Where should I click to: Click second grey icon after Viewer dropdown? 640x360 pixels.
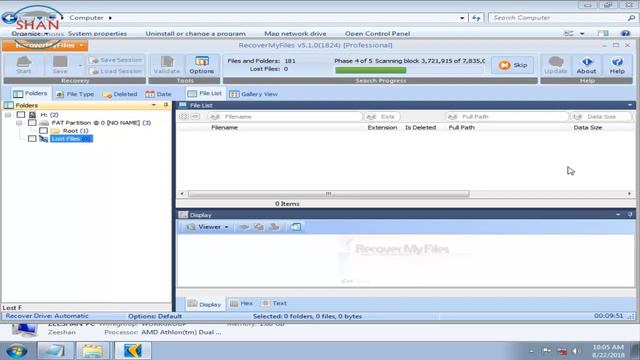click(x=259, y=227)
